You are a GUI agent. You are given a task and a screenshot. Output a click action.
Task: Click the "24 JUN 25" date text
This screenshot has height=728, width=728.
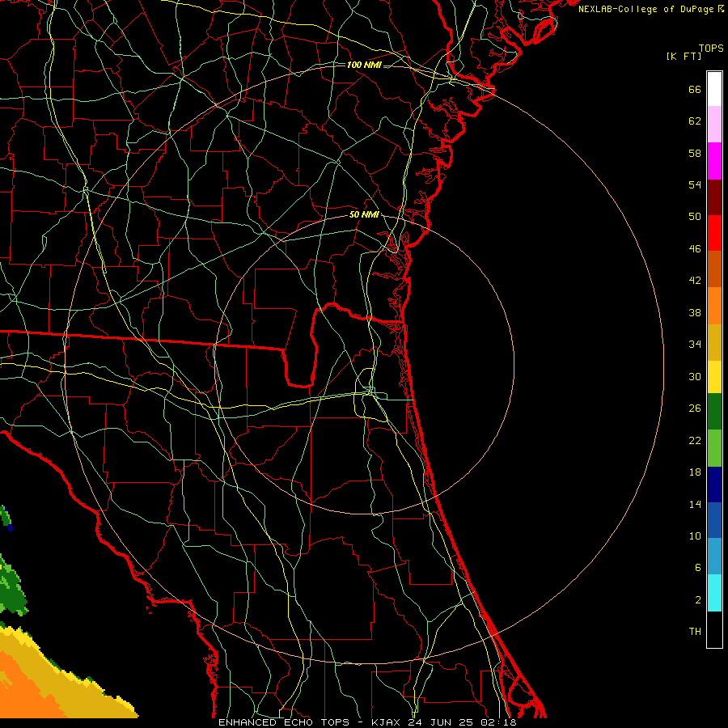pyautogui.click(x=442, y=722)
